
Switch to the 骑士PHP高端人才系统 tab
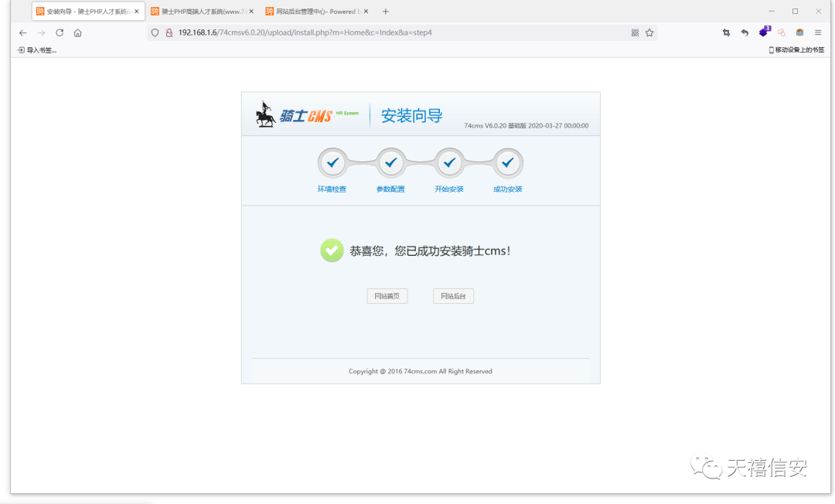pos(202,11)
